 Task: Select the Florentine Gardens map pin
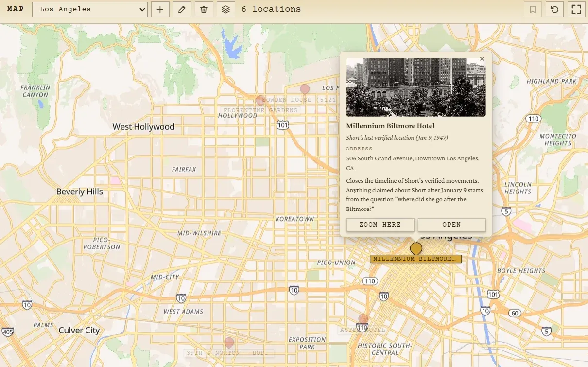coord(260,101)
